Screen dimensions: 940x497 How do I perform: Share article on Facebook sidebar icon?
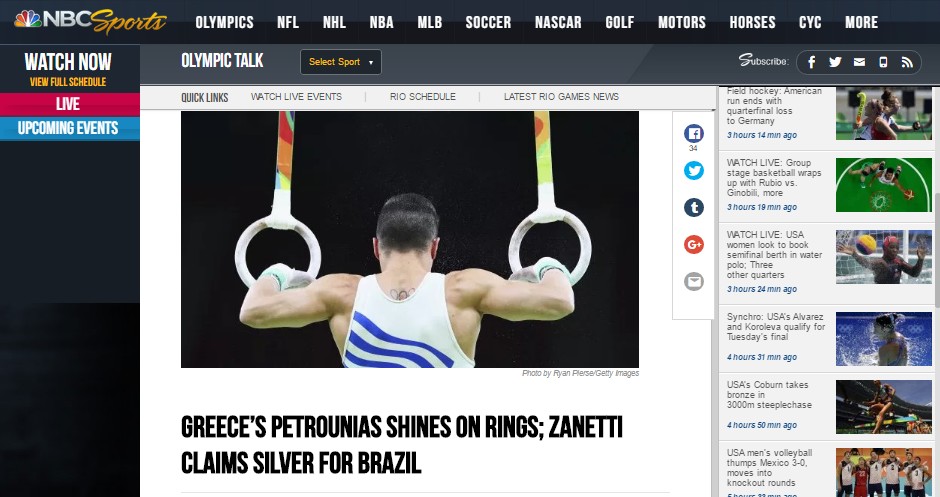click(694, 133)
